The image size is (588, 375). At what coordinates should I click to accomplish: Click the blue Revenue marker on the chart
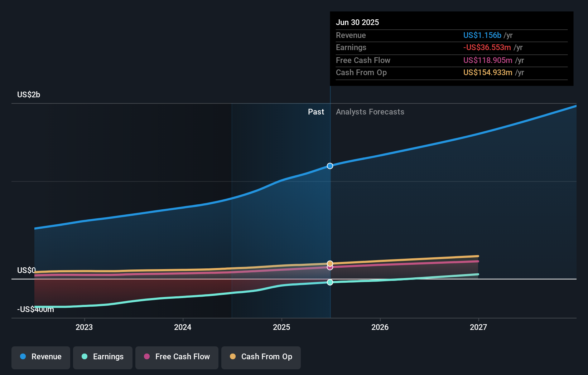click(330, 166)
